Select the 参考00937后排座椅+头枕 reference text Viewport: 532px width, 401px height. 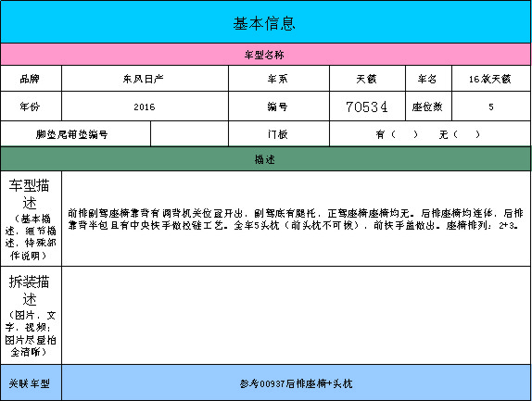click(296, 383)
